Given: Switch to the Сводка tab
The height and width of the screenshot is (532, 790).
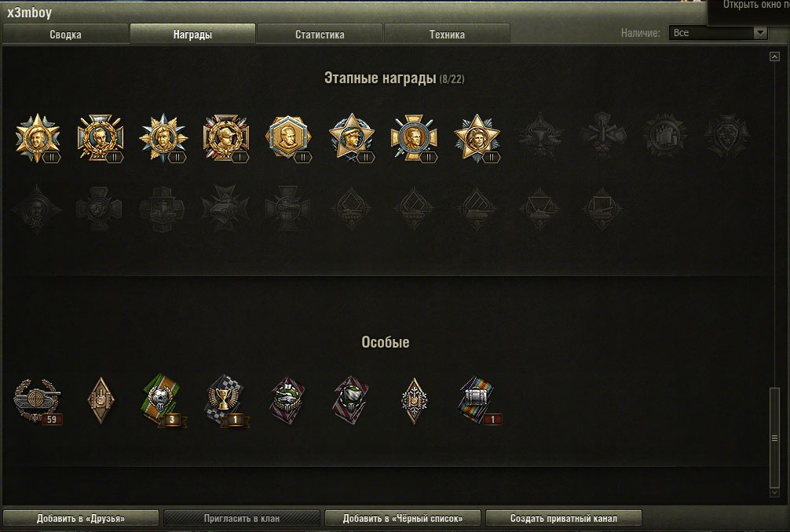Looking at the screenshot, I should 65,35.
